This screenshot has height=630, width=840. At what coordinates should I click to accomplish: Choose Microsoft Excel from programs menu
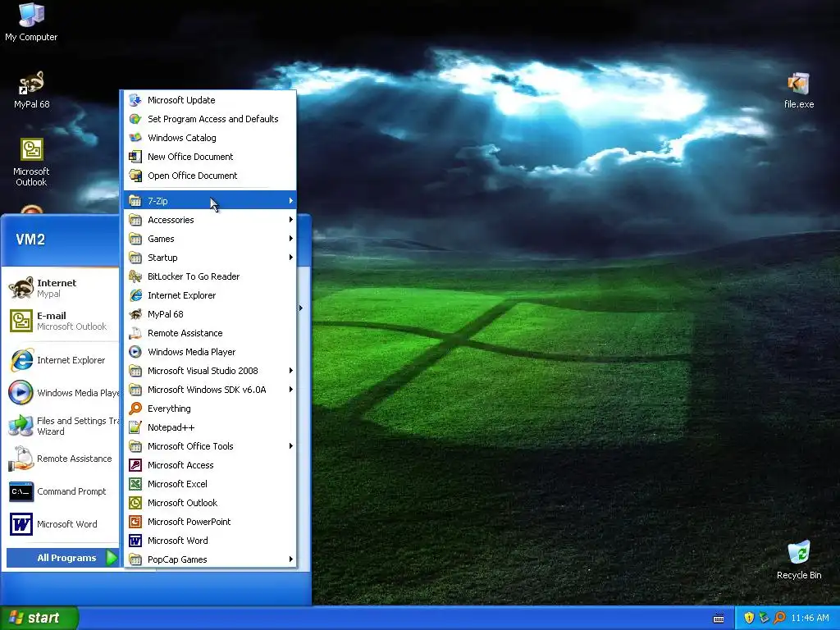click(x=209, y=484)
